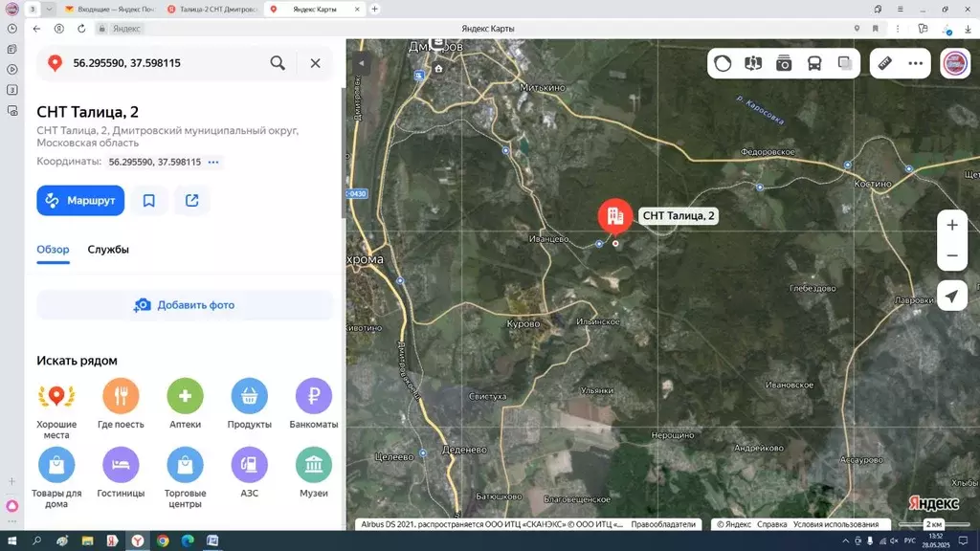Collapse the side panel arrow

[x=361, y=63]
